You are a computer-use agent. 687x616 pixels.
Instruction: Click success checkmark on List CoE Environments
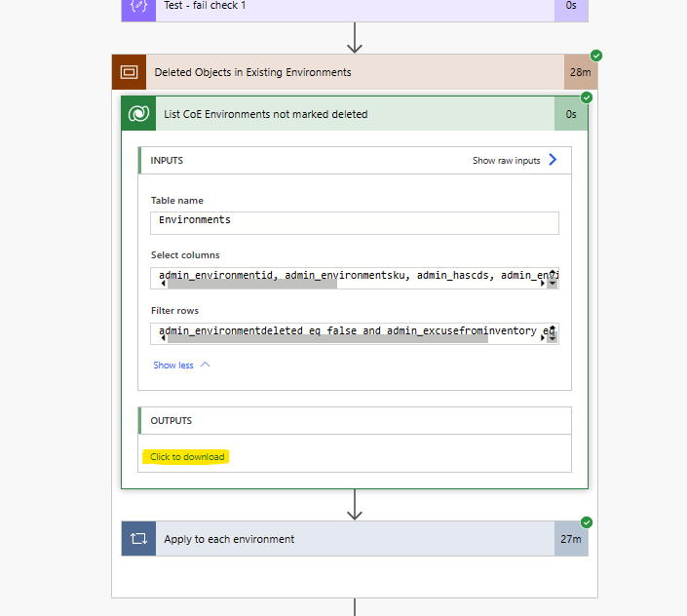coord(587,97)
